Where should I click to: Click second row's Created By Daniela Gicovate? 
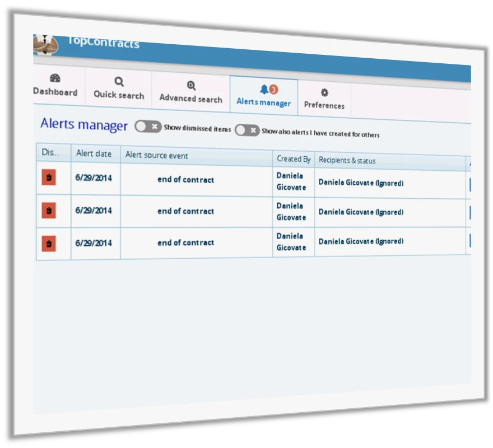[x=291, y=212]
